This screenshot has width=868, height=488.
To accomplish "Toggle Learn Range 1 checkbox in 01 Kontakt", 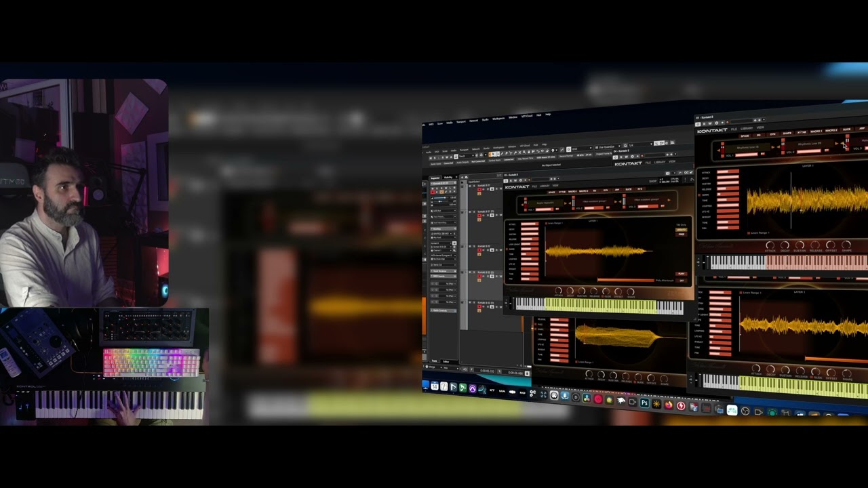I will (749, 233).
